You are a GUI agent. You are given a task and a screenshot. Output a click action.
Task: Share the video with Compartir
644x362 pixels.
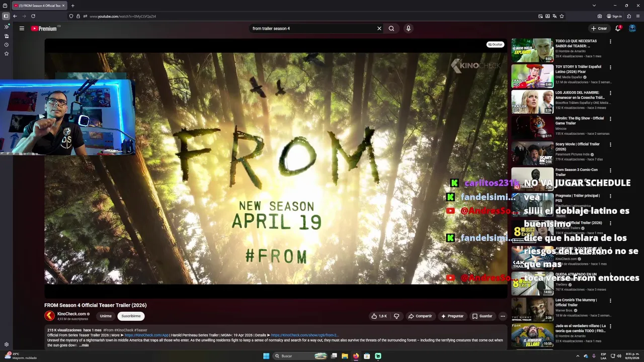click(420, 316)
